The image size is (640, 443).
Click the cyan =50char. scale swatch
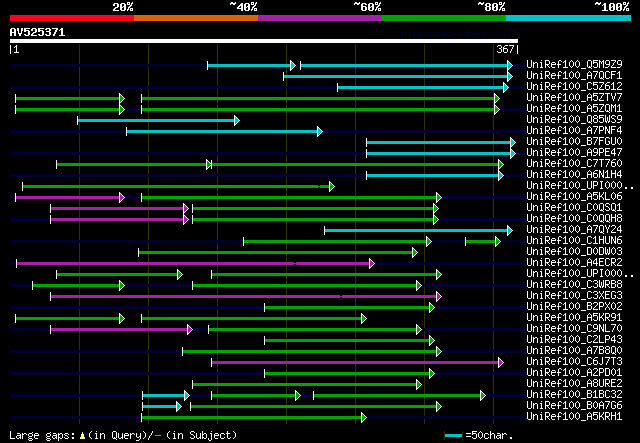453,436
